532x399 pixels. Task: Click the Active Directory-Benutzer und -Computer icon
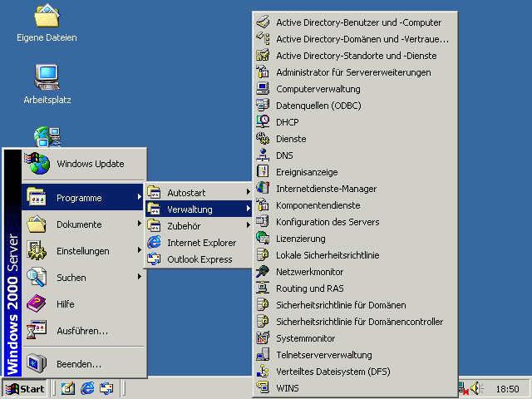[263, 22]
